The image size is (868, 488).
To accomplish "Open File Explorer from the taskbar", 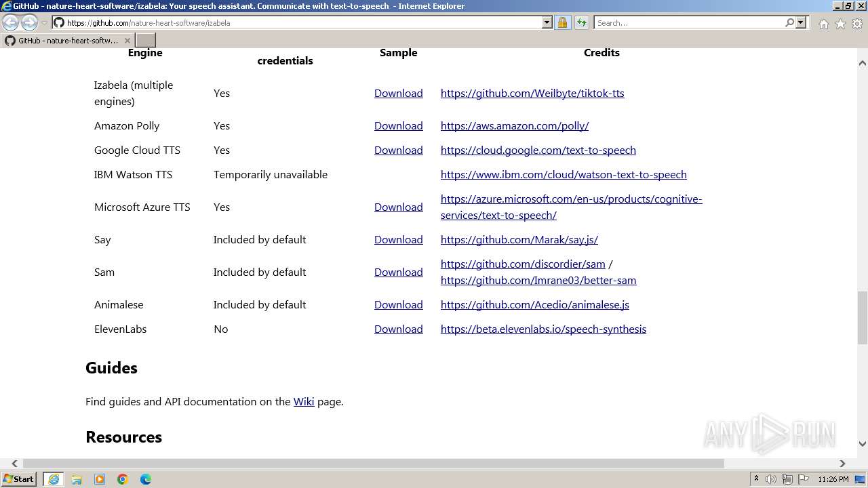I will click(x=77, y=479).
